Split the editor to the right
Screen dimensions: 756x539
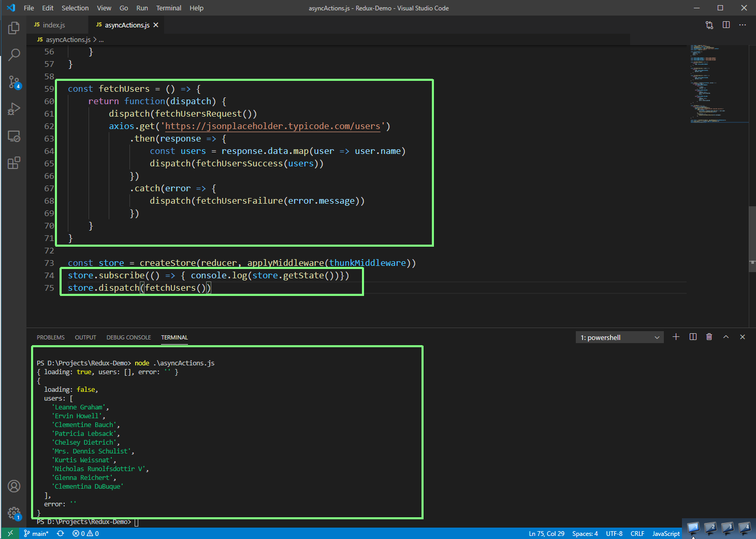[726, 25]
